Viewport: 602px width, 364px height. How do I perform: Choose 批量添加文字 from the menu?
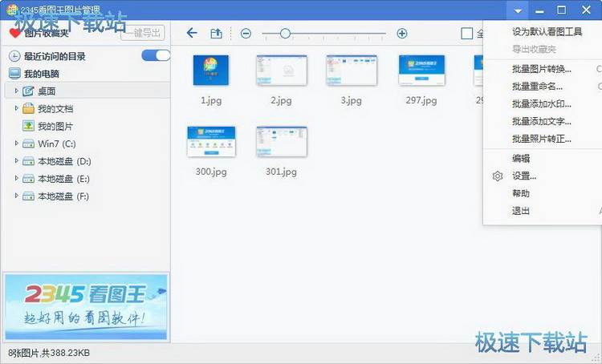point(543,121)
